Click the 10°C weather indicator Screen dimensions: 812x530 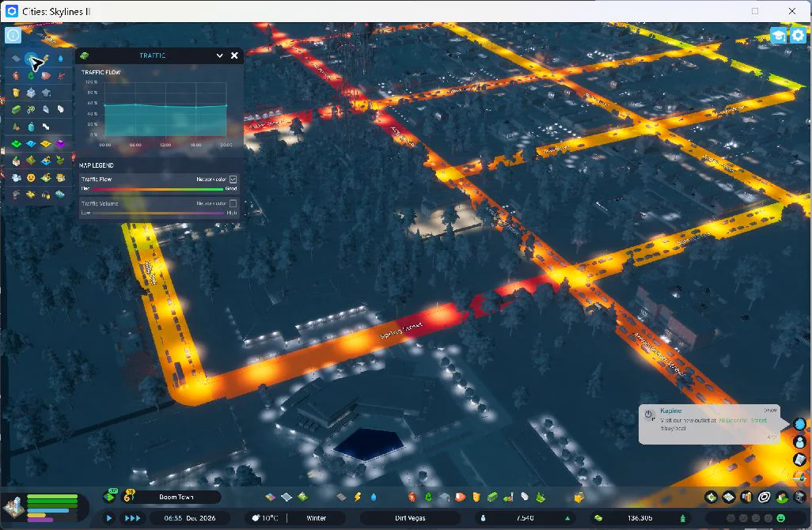coord(265,517)
